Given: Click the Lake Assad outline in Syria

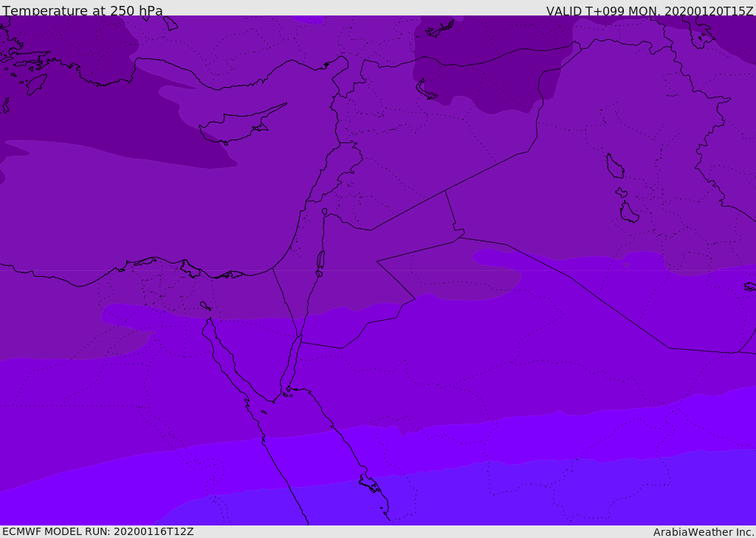Looking at the screenshot, I should click(427, 90).
